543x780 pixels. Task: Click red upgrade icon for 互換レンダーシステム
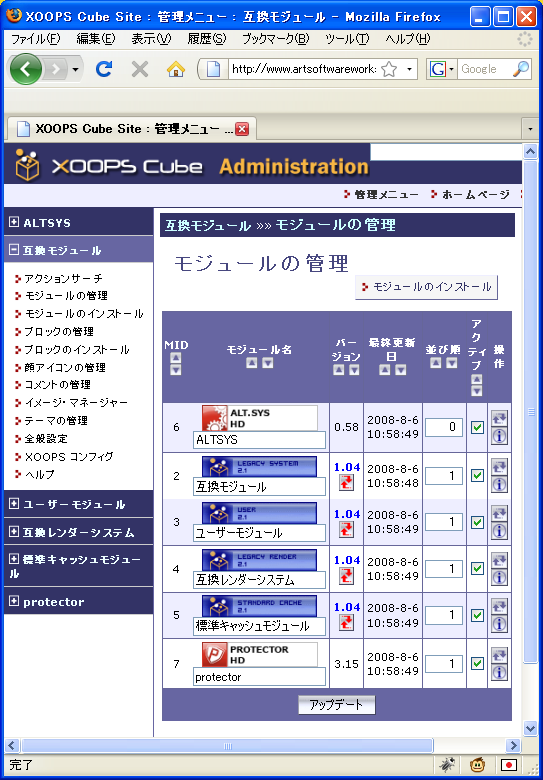346,576
